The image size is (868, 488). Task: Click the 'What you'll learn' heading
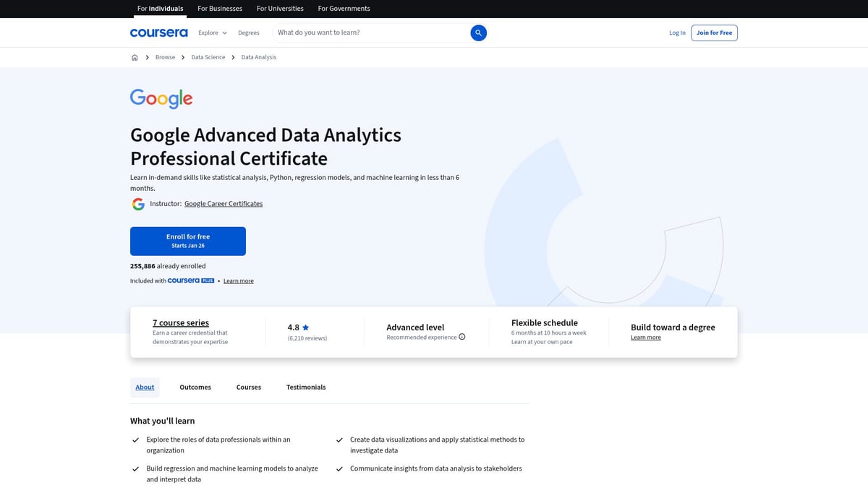click(163, 421)
